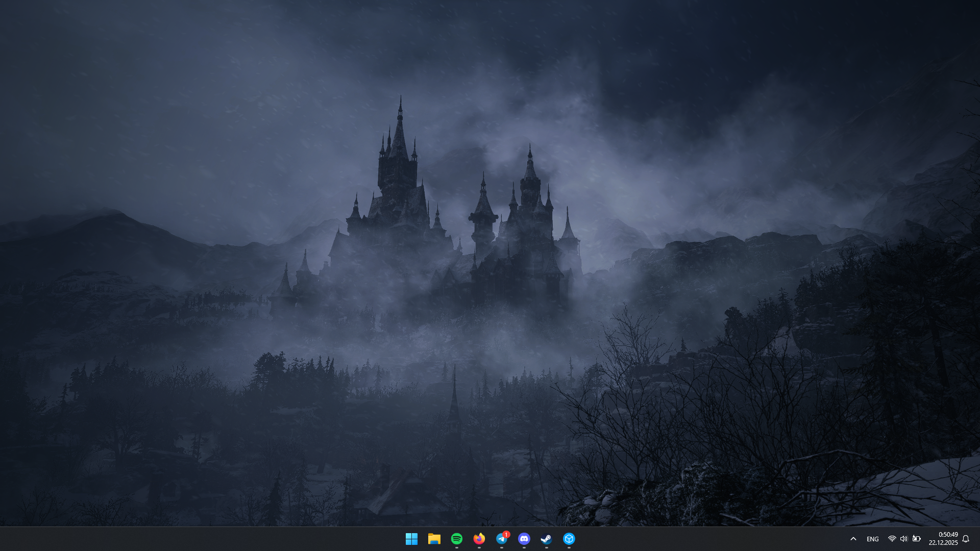Screen dimensions: 980x551
Task: Expand the hidden tray icons chevron
Action: [853, 539]
